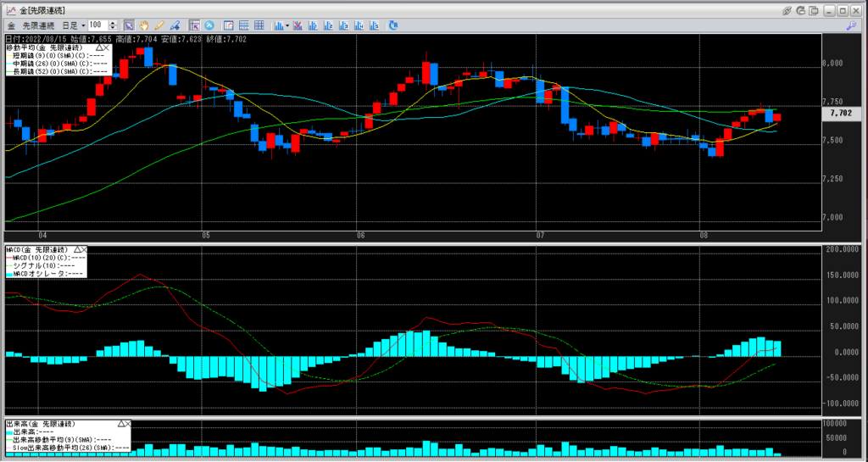Collapse the MACD legend with triangle
The image size is (868, 462).
tap(77, 248)
